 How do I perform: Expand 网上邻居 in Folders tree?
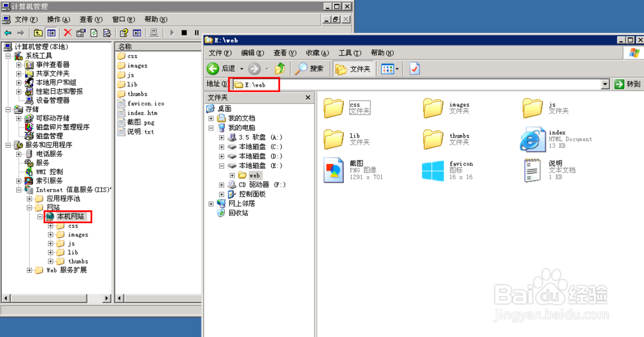point(211,203)
